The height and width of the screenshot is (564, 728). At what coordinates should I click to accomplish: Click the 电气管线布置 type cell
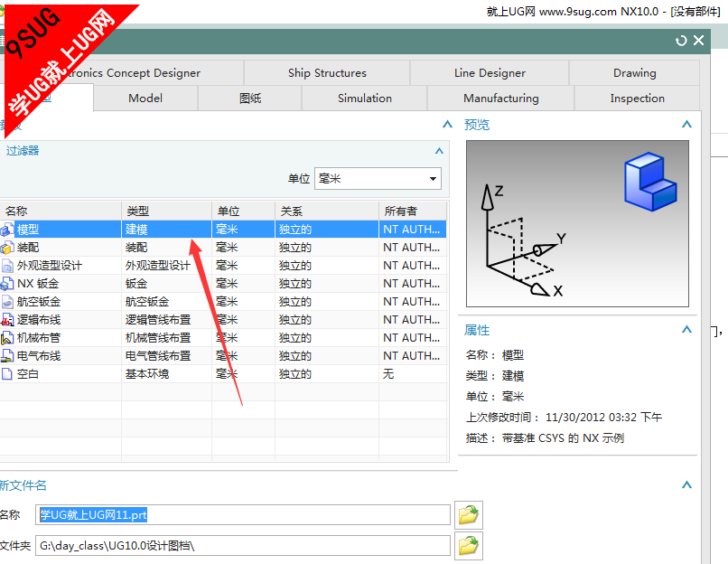click(158, 356)
